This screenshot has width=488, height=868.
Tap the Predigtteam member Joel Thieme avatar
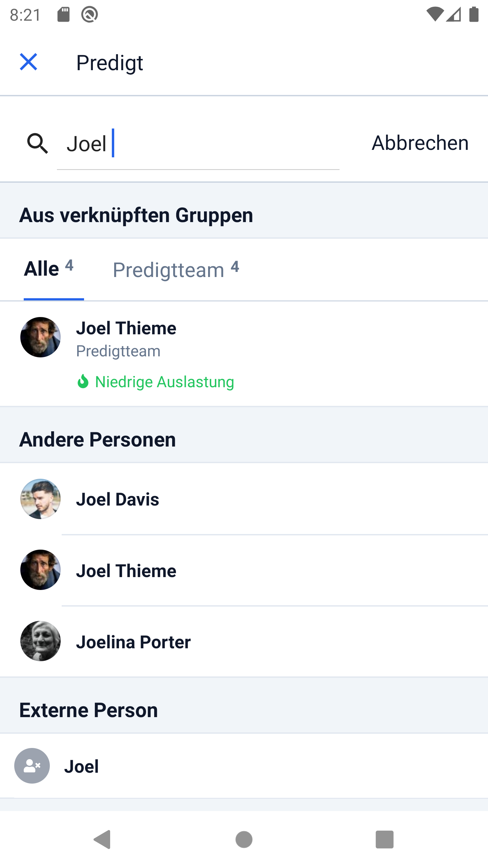pos(41,337)
